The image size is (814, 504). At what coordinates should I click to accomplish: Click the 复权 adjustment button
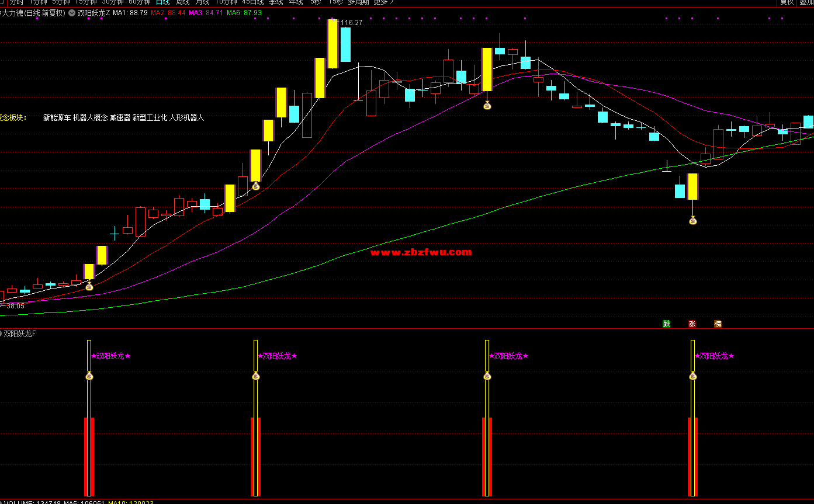tap(787, 2)
